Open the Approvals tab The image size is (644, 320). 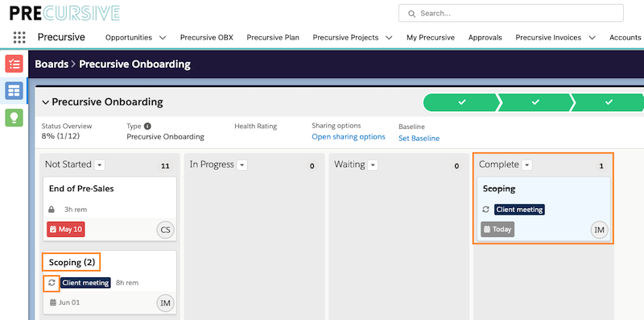[x=485, y=37]
